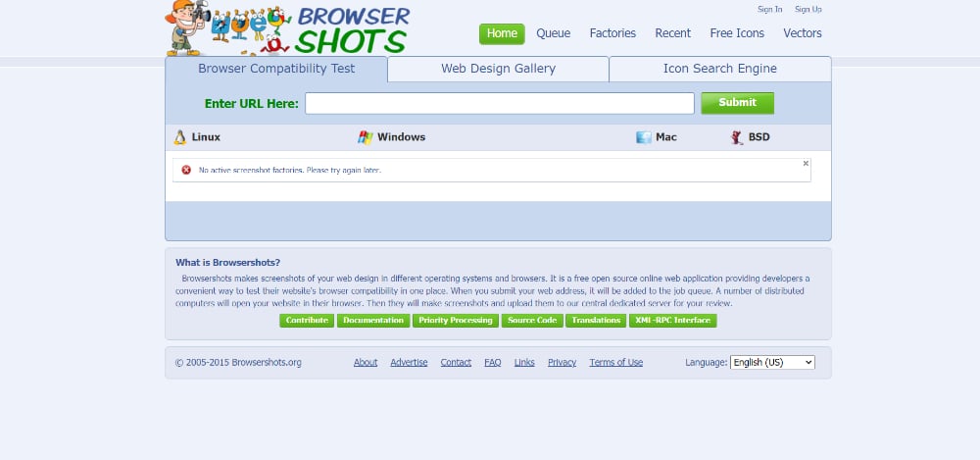Click the BSD daemon icon
This screenshot has width=980, height=460.
coord(737,137)
